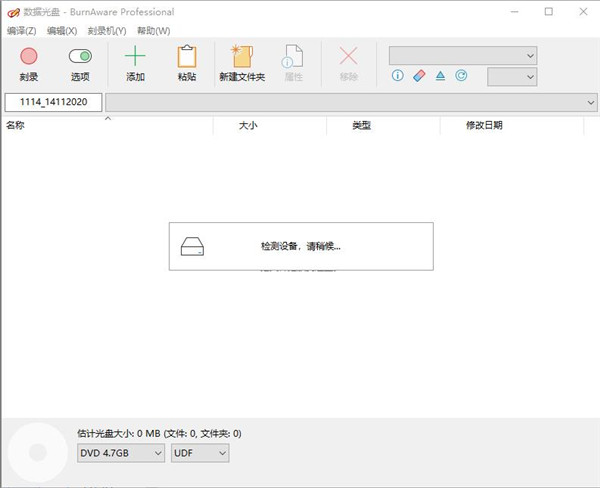Minimize the BurnAware window
This screenshot has height=488, width=600.
[x=515, y=12]
